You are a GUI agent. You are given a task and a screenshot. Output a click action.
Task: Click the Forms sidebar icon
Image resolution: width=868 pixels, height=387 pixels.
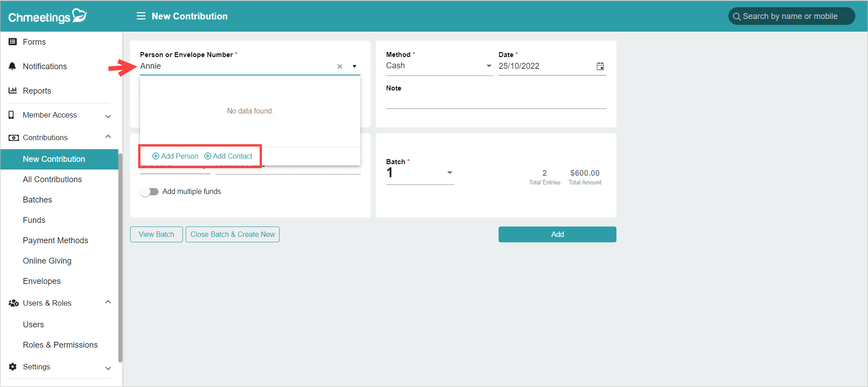click(13, 42)
